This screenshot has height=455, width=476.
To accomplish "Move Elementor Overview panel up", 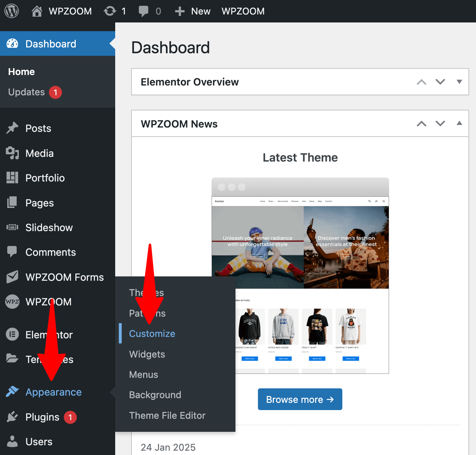I will [x=421, y=82].
